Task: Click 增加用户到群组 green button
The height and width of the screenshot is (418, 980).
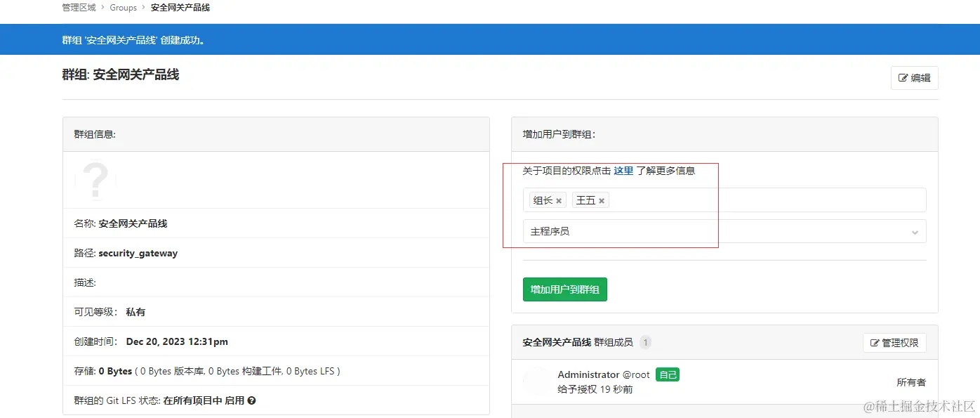Action: point(565,289)
